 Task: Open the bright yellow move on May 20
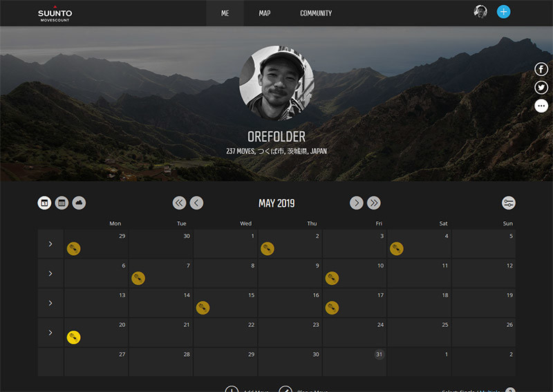pyautogui.click(x=74, y=337)
